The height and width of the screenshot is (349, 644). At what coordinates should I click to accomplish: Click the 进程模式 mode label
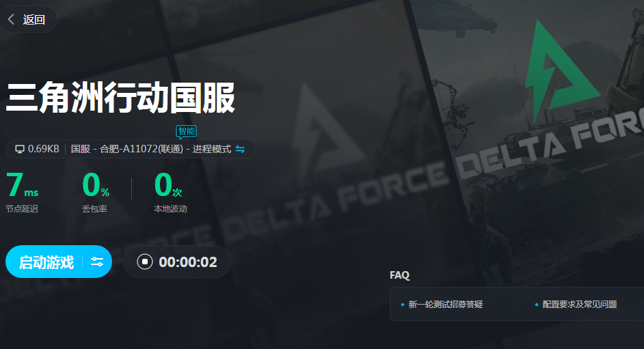[212, 149]
